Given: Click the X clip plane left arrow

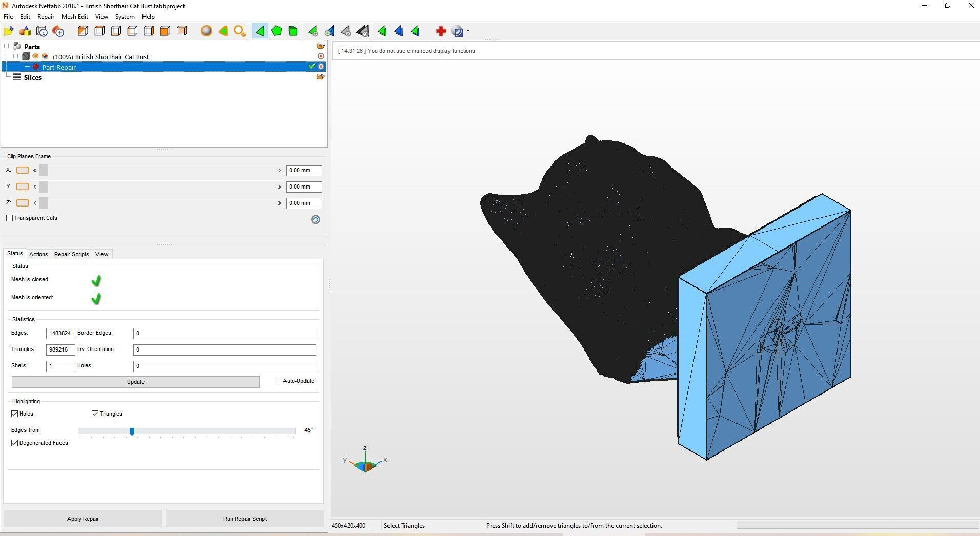Looking at the screenshot, I should [x=35, y=170].
